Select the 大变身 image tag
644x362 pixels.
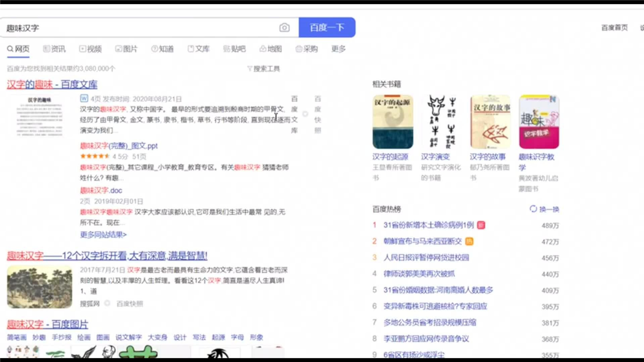point(158,337)
